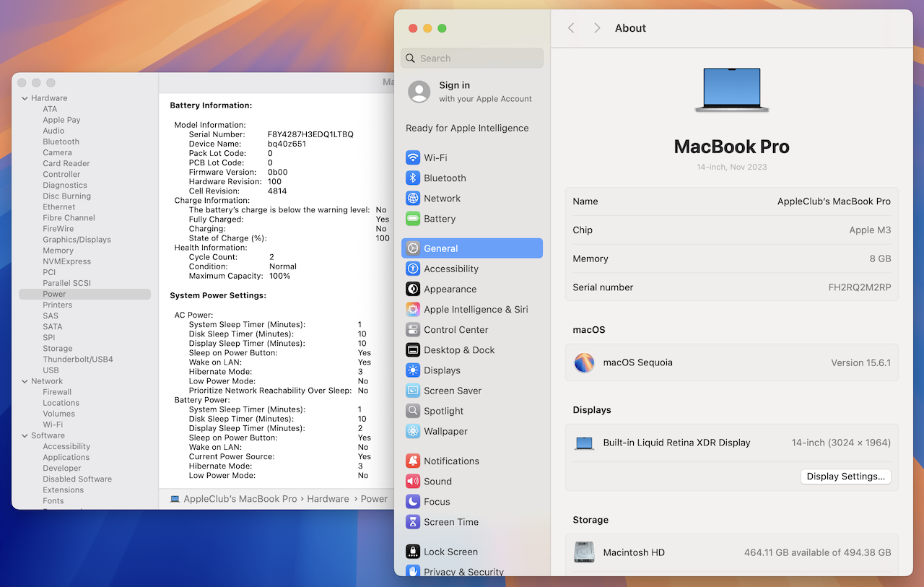Click the Chip value Apple M3

pos(870,230)
